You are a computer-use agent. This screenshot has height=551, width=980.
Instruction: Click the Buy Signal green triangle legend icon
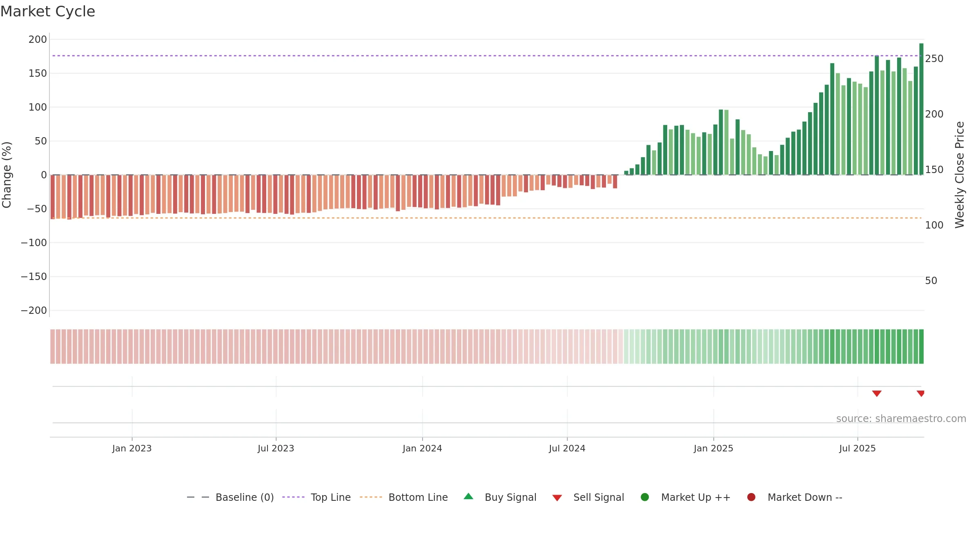pos(468,496)
